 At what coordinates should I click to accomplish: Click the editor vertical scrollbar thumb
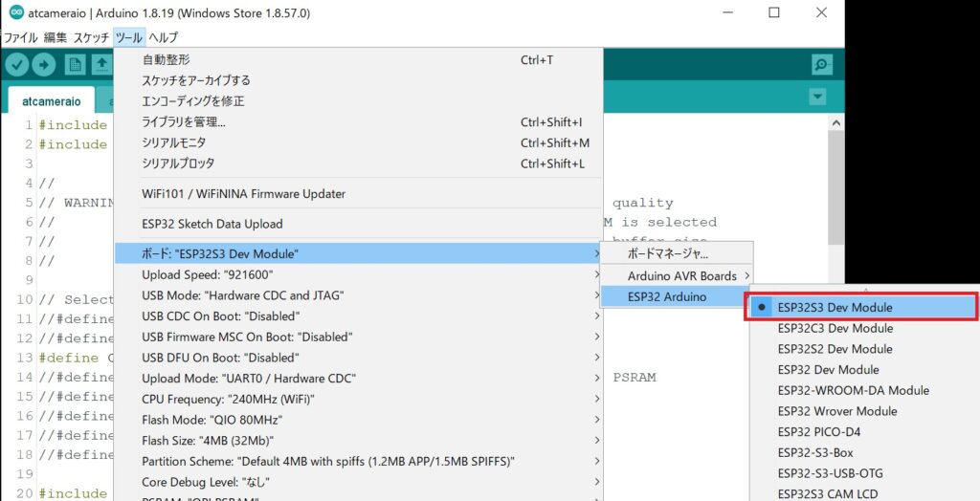836,187
